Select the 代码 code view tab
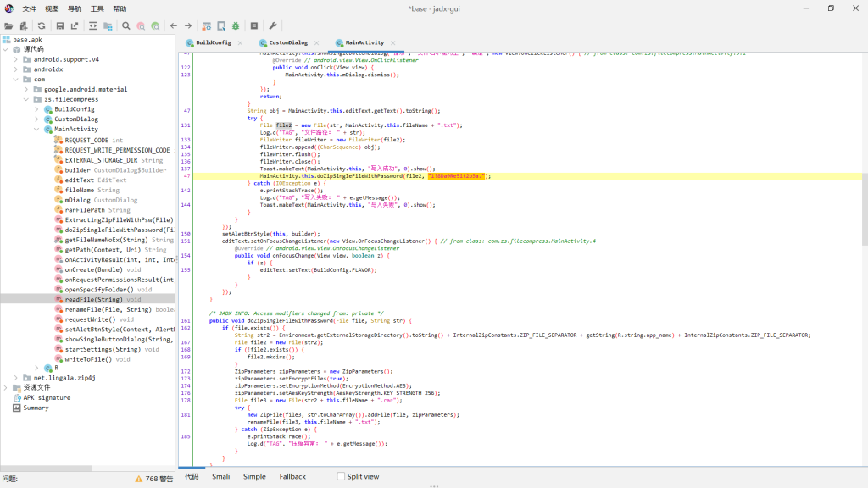Image resolution: width=868 pixels, height=488 pixels. click(192, 476)
